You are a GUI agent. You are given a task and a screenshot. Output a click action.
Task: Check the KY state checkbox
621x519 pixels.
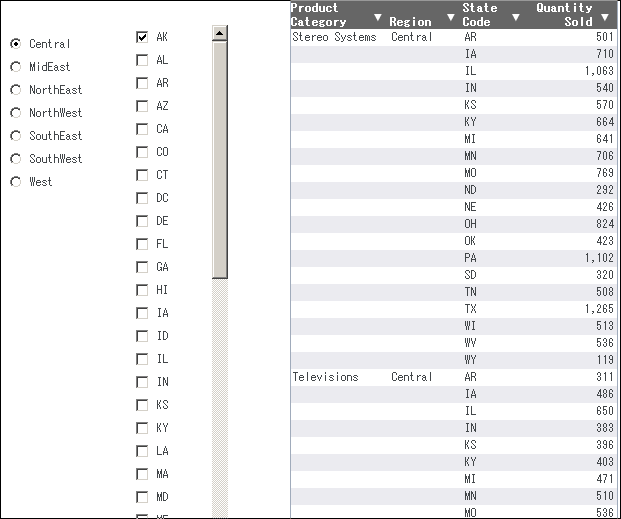click(142, 428)
